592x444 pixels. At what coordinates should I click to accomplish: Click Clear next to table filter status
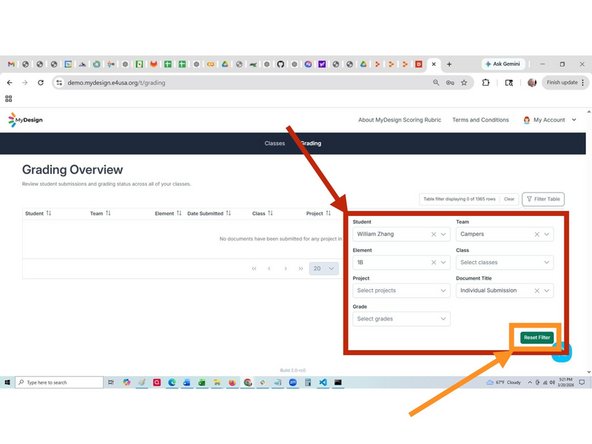click(x=509, y=199)
